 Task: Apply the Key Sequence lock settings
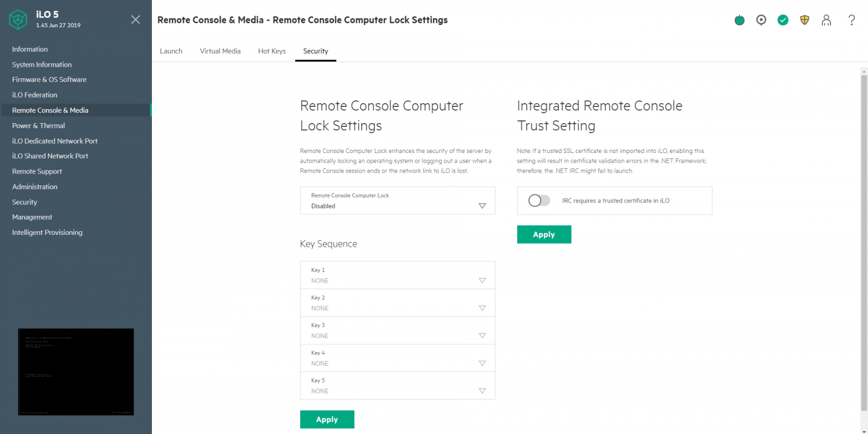(x=327, y=419)
